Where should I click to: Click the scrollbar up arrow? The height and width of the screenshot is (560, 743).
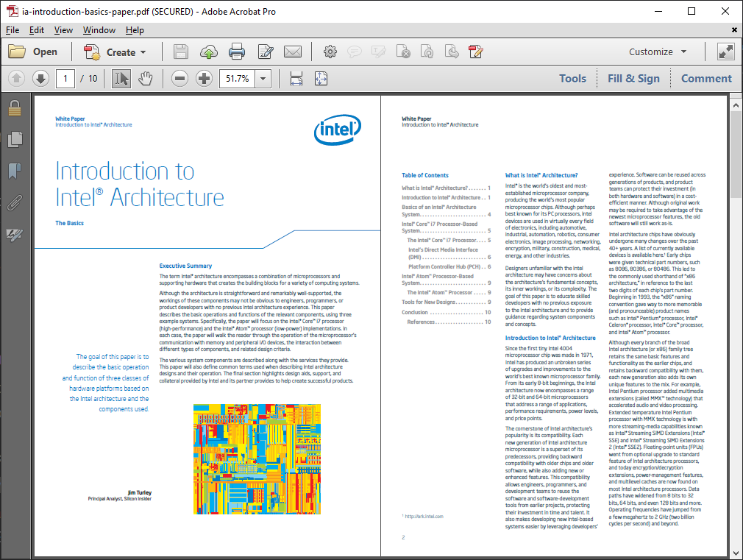click(x=736, y=105)
